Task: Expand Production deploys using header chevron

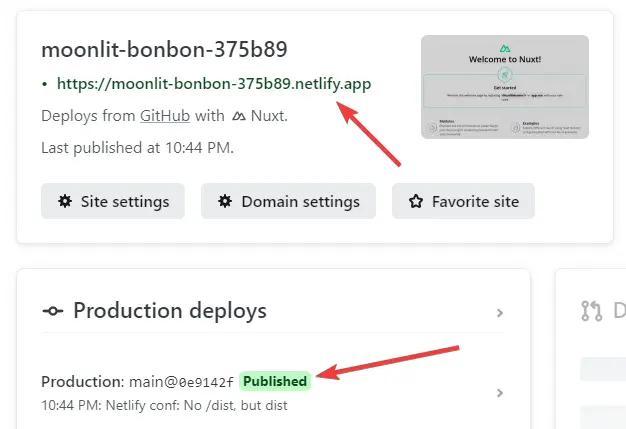Action: tap(500, 313)
